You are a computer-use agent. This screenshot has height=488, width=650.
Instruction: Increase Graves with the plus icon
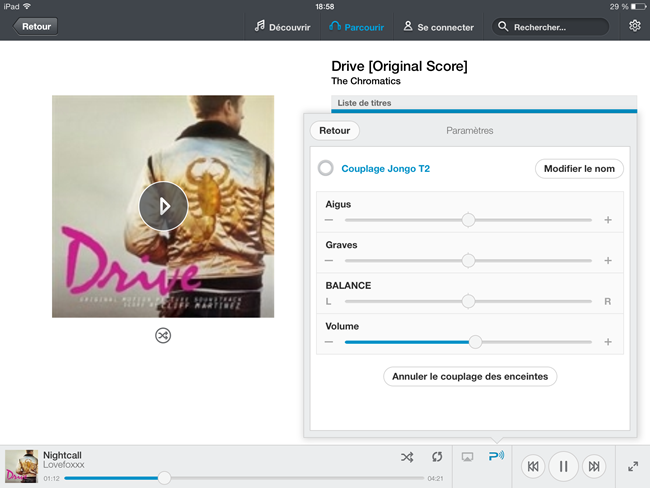pos(608,261)
